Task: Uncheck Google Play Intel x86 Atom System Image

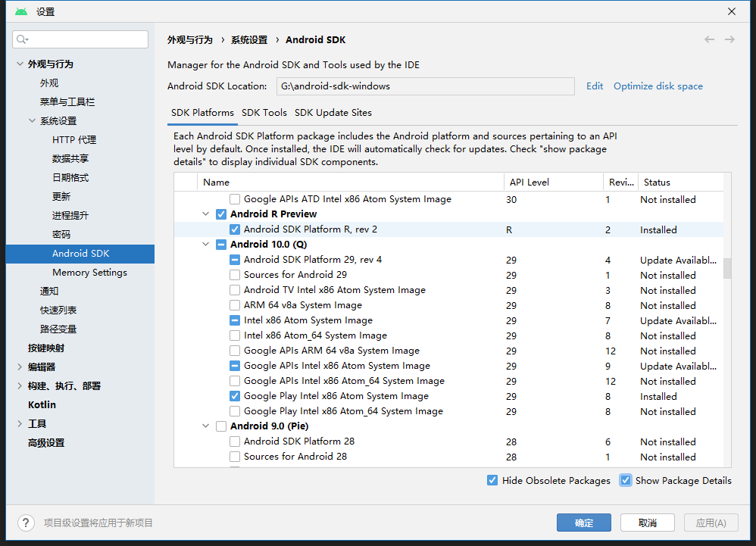Action: [236, 396]
